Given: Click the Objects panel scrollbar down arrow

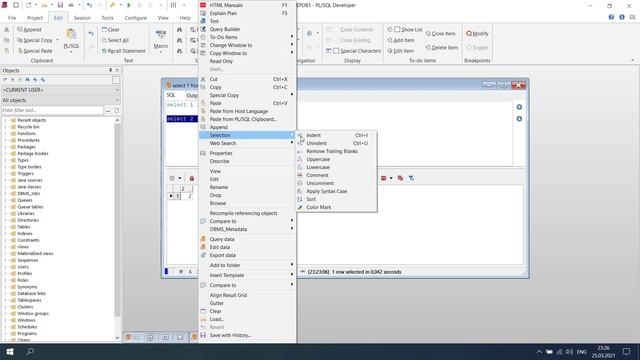Looking at the screenshot, I should tap(118, 338).
